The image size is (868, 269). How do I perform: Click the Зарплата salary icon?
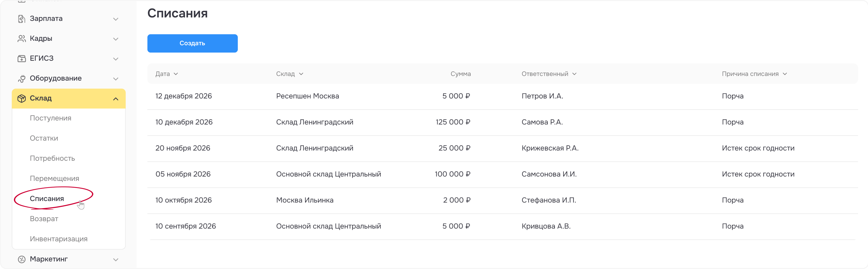point(22,19)
